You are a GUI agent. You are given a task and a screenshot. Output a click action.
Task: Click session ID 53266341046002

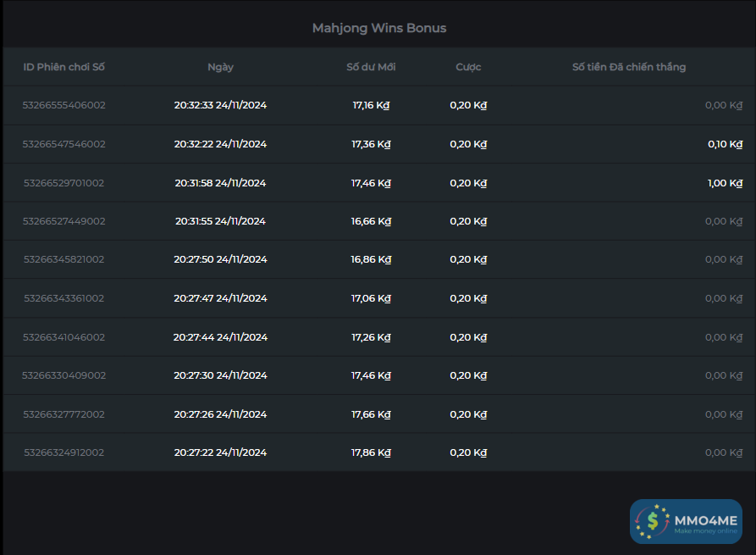coord(64,337)
